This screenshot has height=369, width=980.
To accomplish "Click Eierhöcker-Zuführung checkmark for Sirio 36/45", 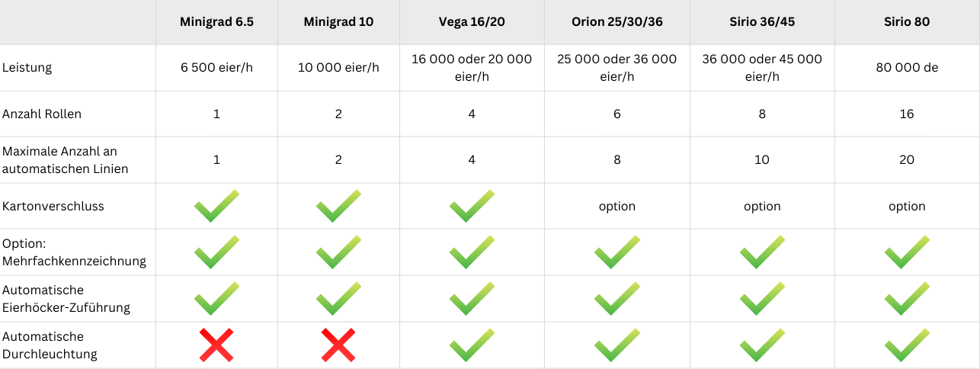I will [x=762, y=298].
